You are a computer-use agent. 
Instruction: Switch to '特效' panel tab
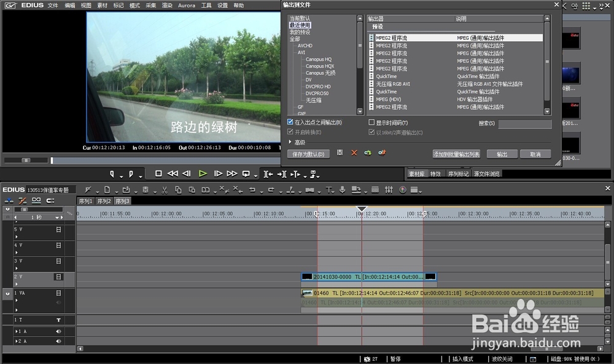435,174
